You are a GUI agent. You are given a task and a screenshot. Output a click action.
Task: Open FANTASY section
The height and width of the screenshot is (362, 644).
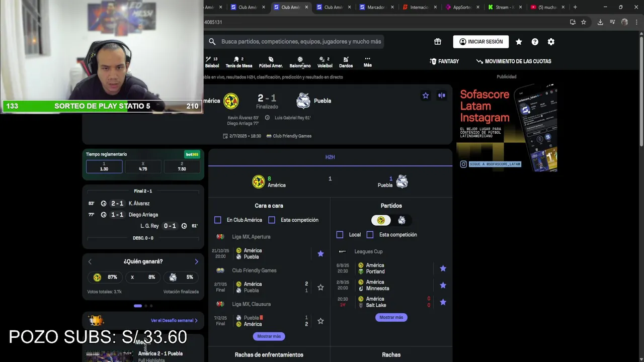(444, 61)
